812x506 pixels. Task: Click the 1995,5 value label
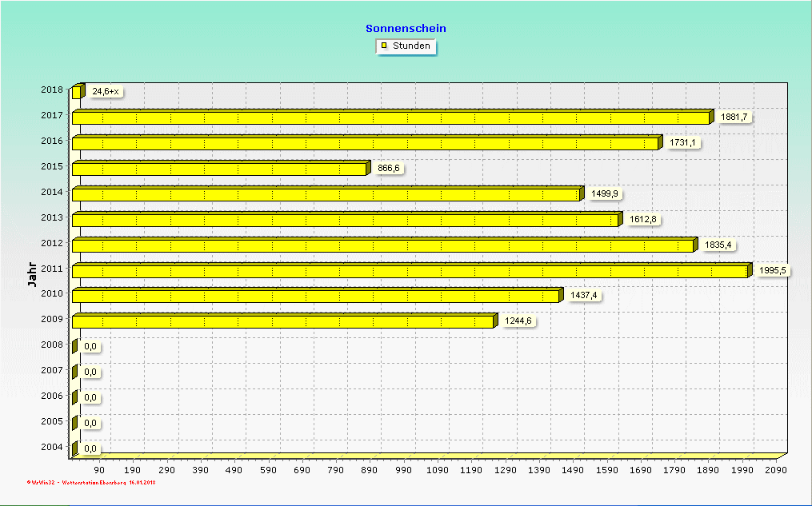773,271
